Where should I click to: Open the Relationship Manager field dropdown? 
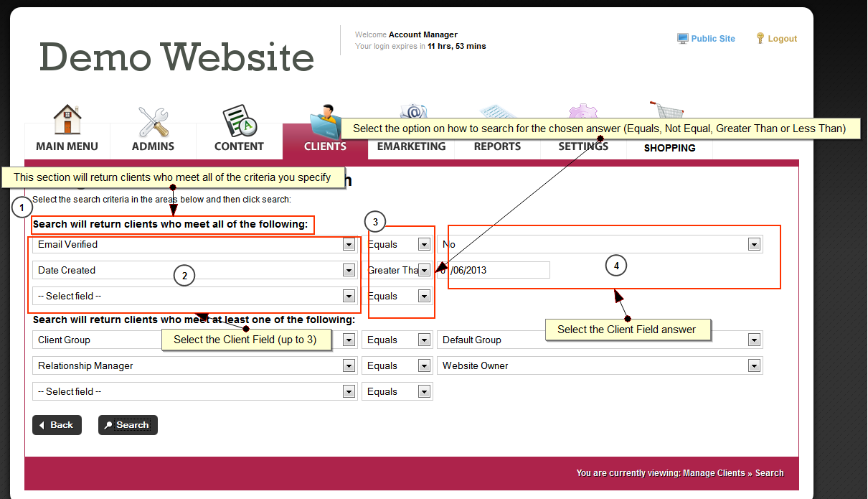349,366
